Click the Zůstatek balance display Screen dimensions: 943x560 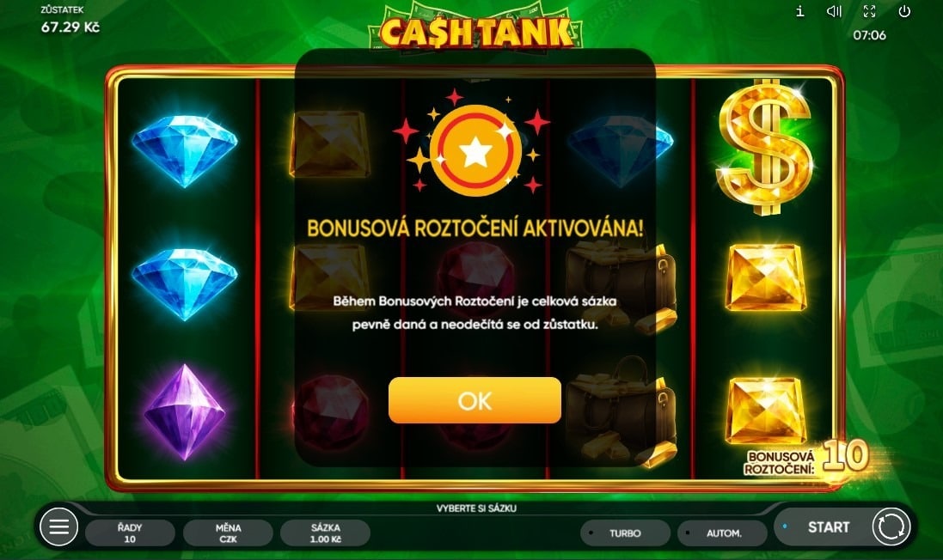[70, 20]
